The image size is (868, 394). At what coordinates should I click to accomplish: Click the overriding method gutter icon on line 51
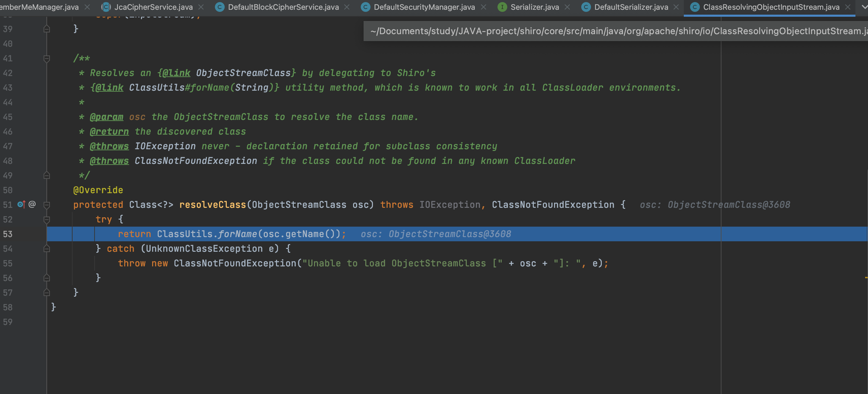(x=21, y=204)
